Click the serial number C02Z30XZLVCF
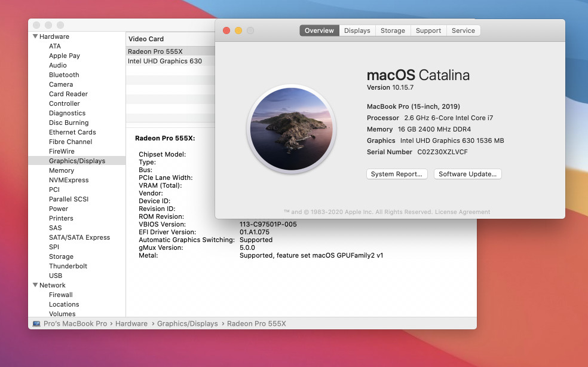Image resolution: width=588 pixels, height=367 pixels. point(443,152)
